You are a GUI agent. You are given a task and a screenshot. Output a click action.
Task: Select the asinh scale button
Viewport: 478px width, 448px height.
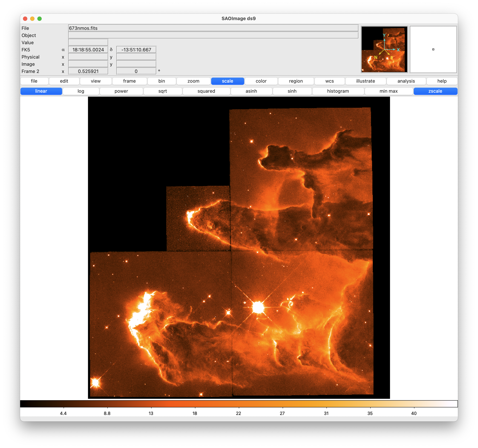(x=251, y=91)
